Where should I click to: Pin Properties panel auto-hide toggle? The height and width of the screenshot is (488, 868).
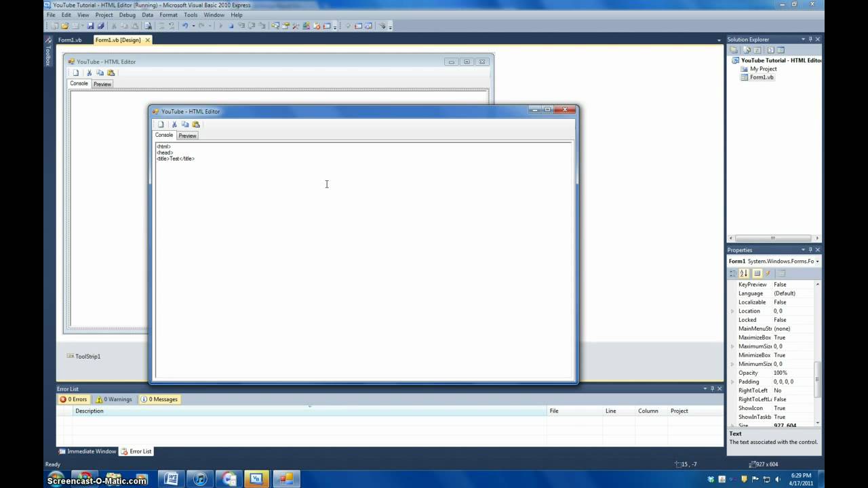(810, 250)
